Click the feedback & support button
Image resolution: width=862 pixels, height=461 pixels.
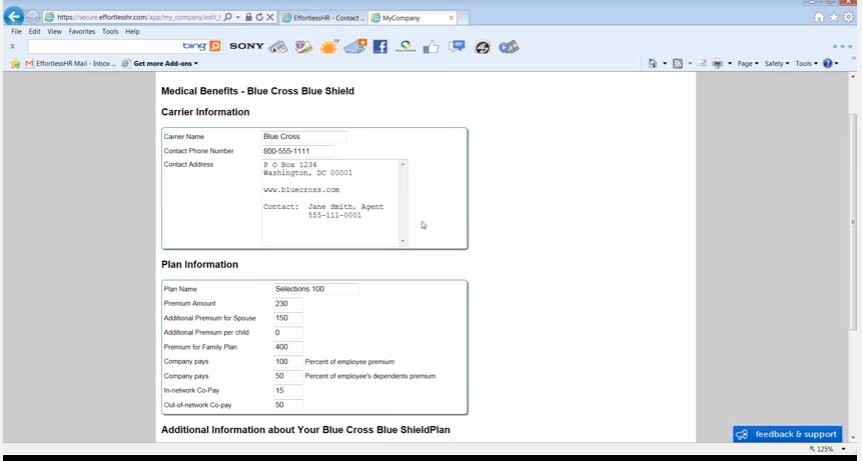[787, 434]
